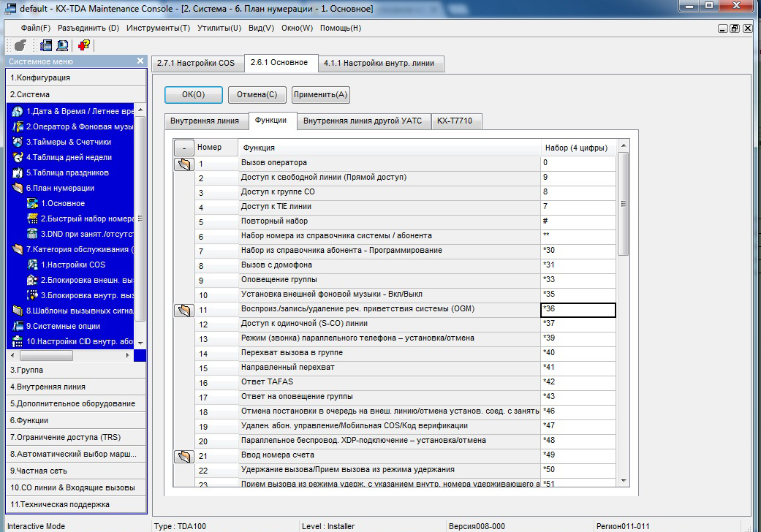The width and height of the screenshot is (761, 532).
Task: Click the План нумерации folder icon
Action: pos(18,188)
